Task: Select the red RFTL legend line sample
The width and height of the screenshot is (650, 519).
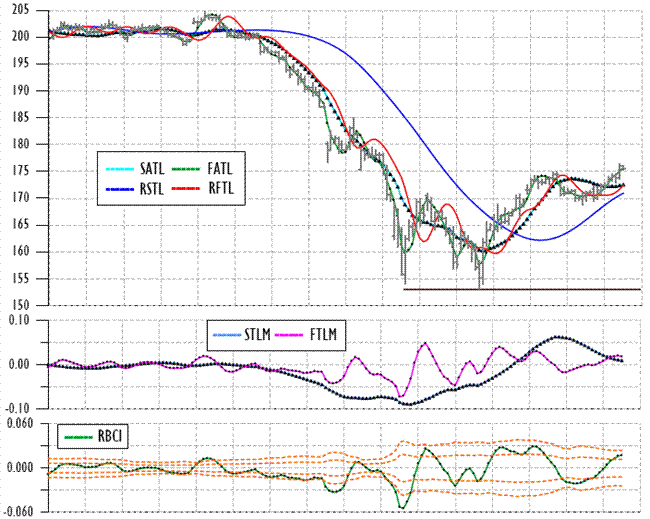Action: [186, 189]
